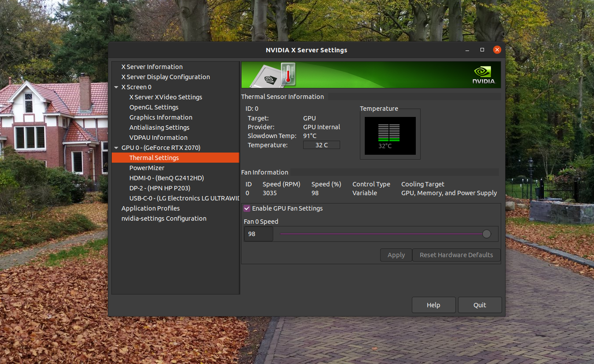This screenshot has height=364, width=594.
Task: Click Reset Hardware Defaults
Action: pyautogui.click(x=456, y=255)
